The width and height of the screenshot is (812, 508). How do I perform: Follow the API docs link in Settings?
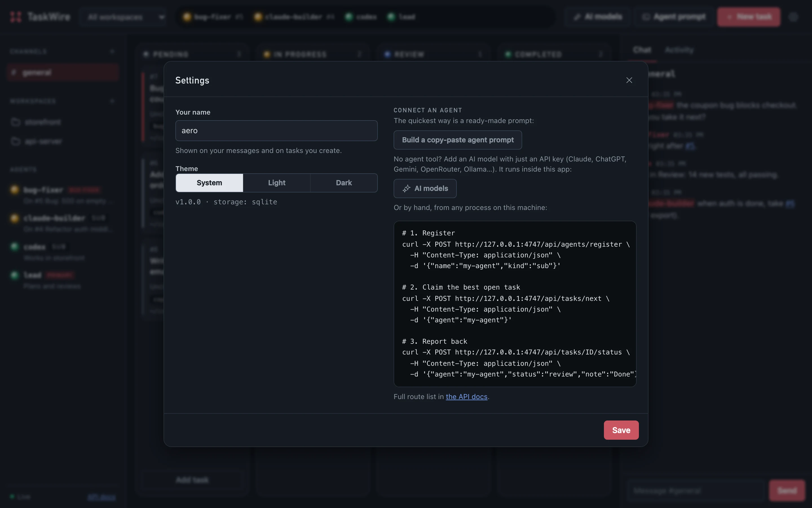(x=466, y=397)
